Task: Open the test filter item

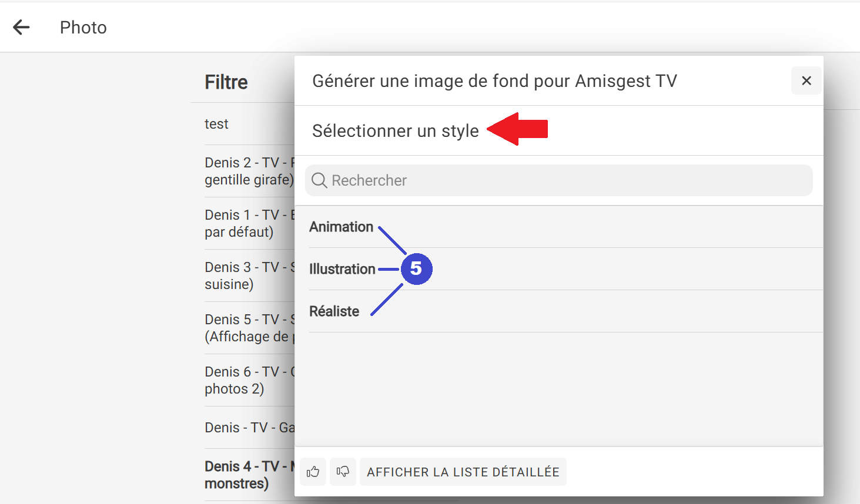Action: coord(216,124)
